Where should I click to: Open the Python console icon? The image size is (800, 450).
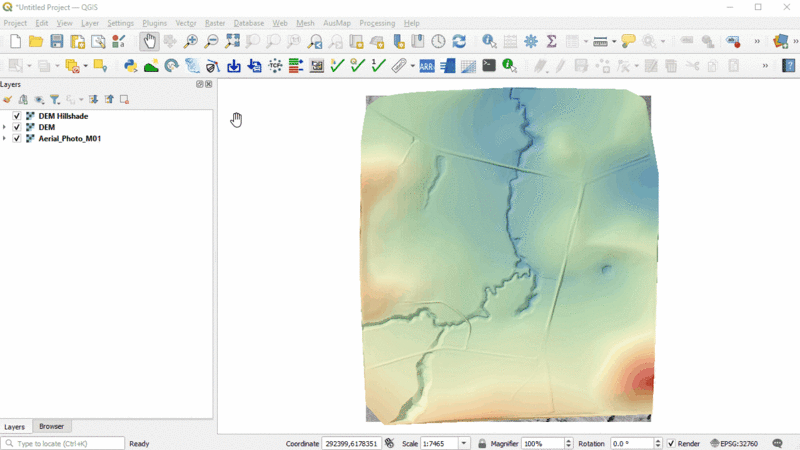130,66
